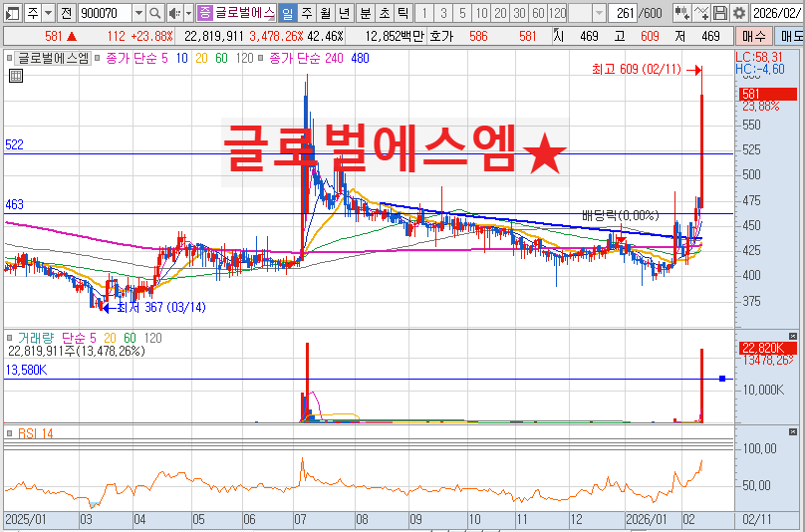
Task: Click the 12,852백만 trading value
Action: click(395, 37)
